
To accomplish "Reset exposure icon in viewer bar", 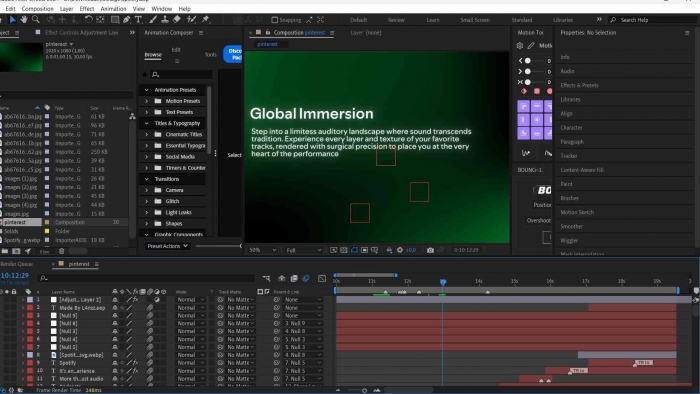I will coord(400,250).
